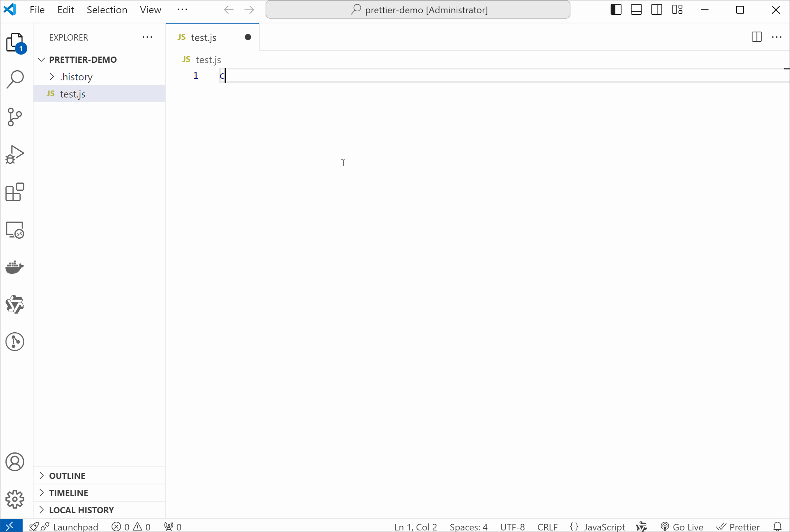Open the Remote Explorer sidebar view
Viewport: 790px width, 532px height.
pyautogui.click(x=15, y=230)
